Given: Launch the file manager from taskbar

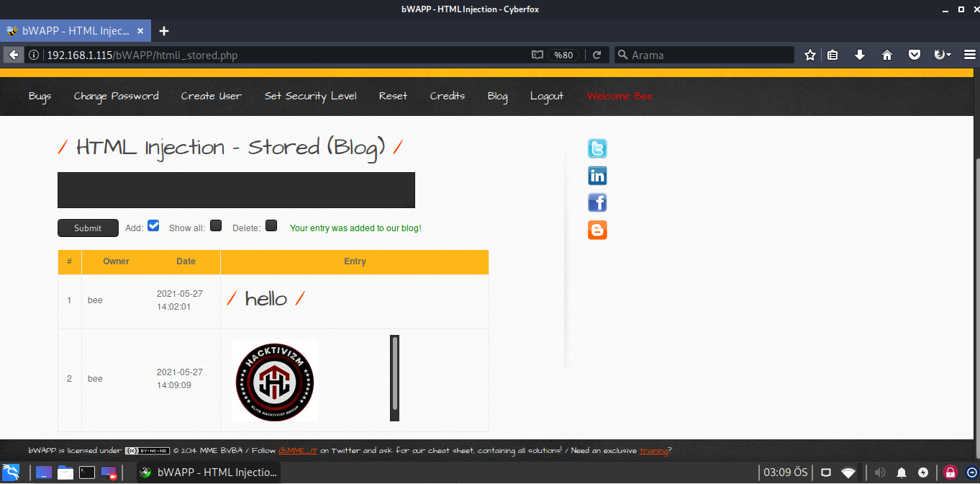Looking at the screenshot, I should [x=65, y=472].
